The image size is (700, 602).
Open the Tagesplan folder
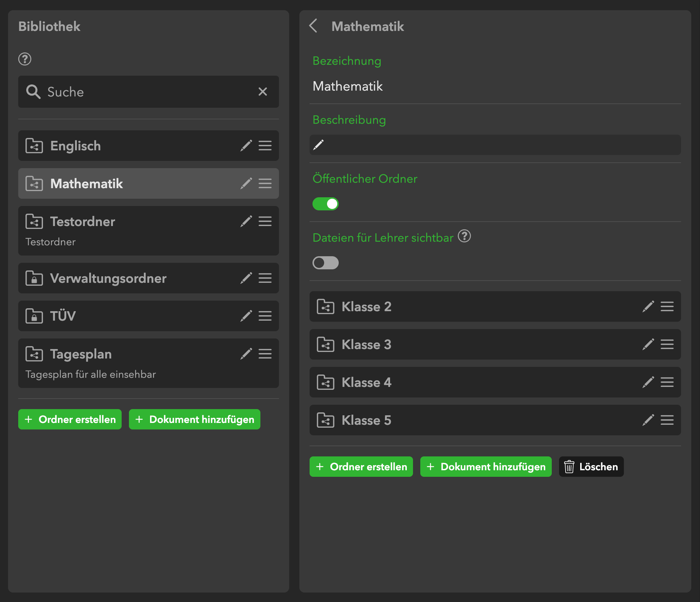[81, 354]
